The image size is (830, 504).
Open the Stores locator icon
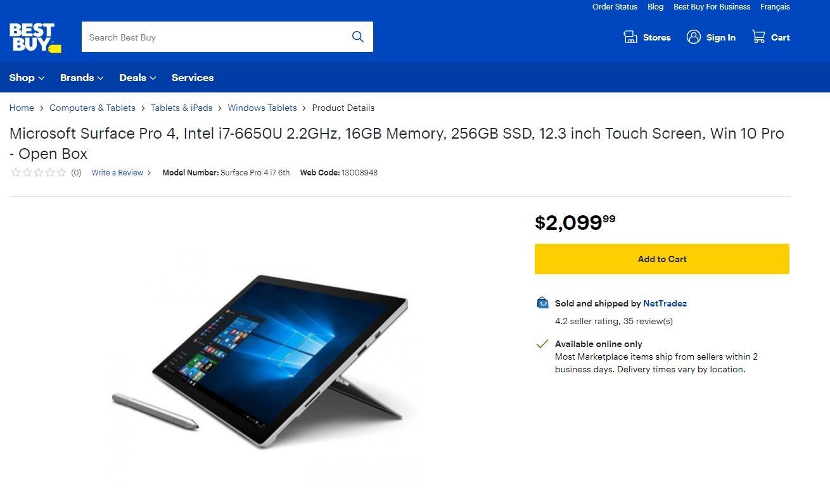(x=630, y=37)
